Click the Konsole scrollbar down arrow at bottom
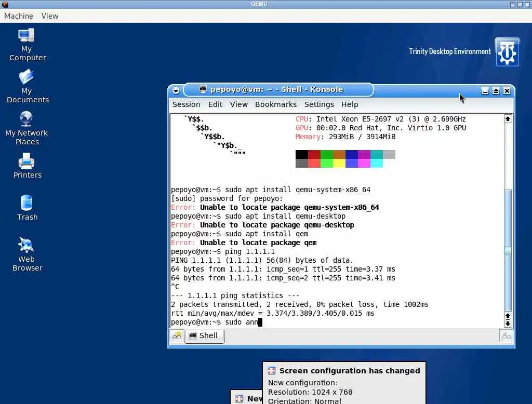 tap(508, 324)
